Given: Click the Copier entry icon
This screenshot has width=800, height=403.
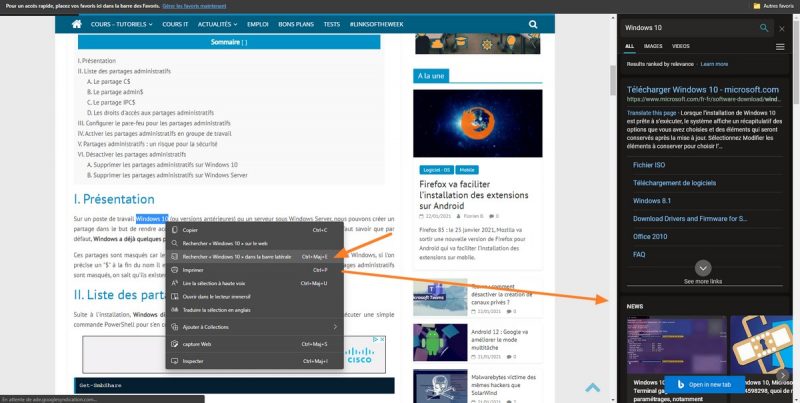Looking at the screenshot, I should 174,230.
